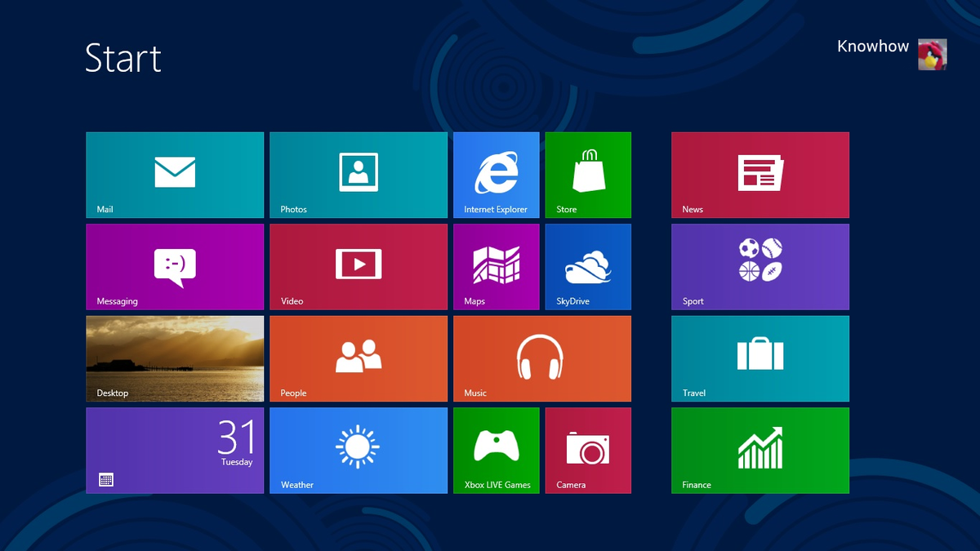Click the SkyDrive tile label
The width and height of the screenshot is (980, 551).
click(x=573, y=302)
